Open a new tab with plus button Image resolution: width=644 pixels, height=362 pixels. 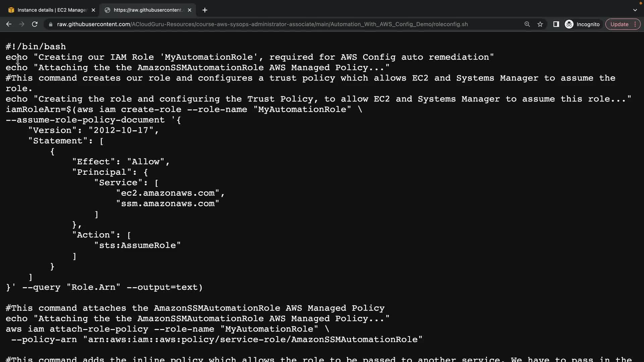pyautogui.click(x=205, y=10)
